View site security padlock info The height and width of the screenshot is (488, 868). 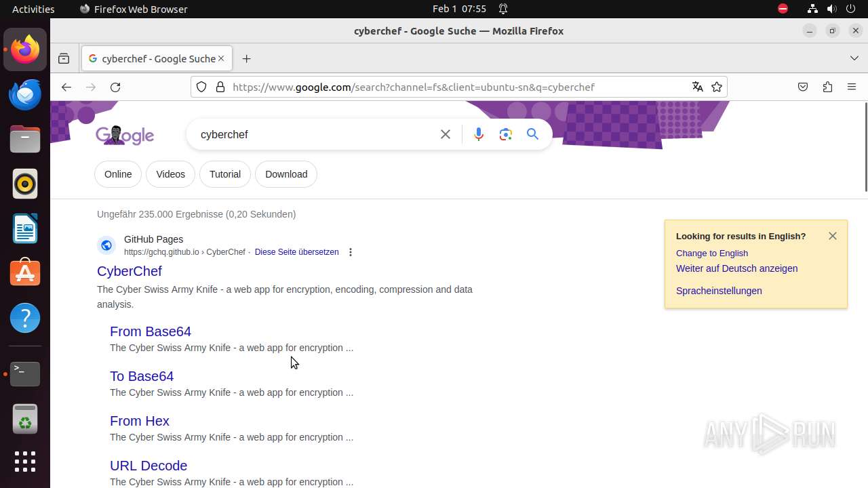click(x=220, y=87)
